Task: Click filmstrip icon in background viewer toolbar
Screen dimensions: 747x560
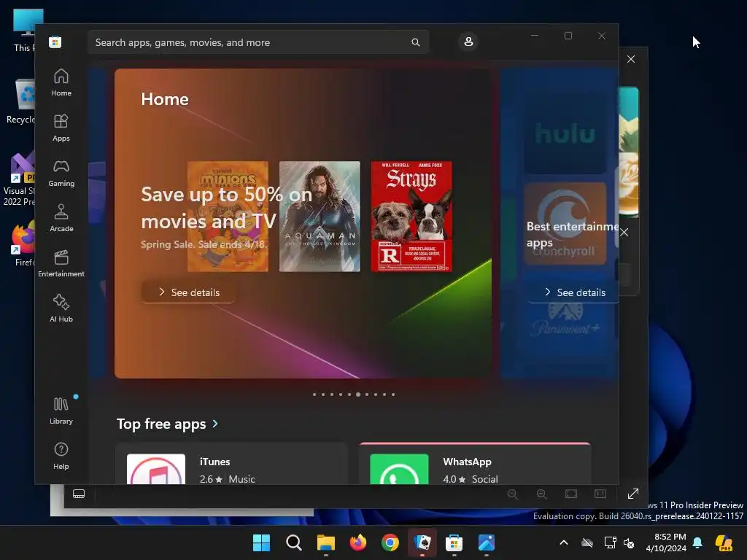Action: [79, 494]
